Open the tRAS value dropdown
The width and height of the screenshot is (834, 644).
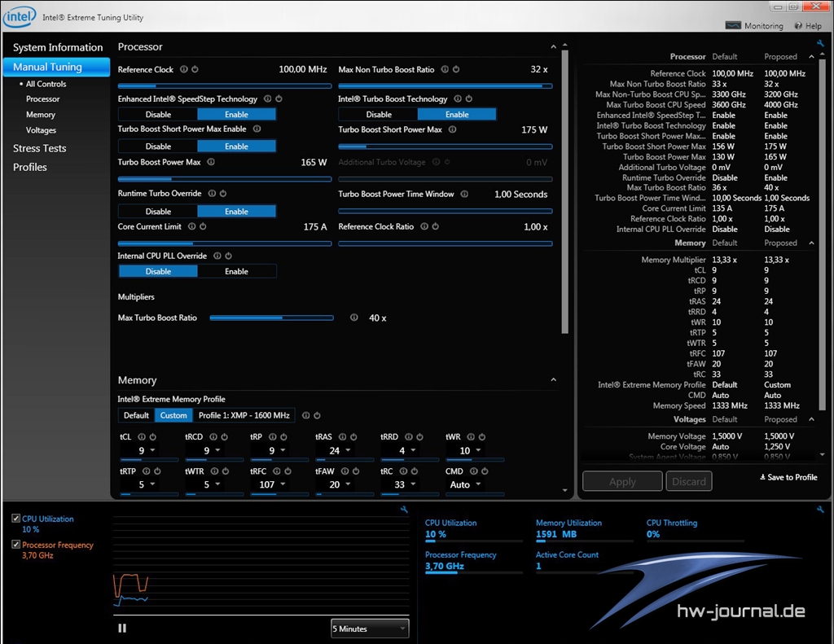coord(348,450)
